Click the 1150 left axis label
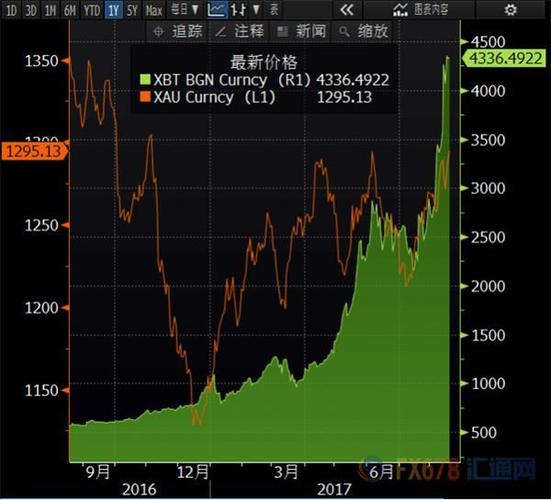The image size is (551, 500). point(41,390)
